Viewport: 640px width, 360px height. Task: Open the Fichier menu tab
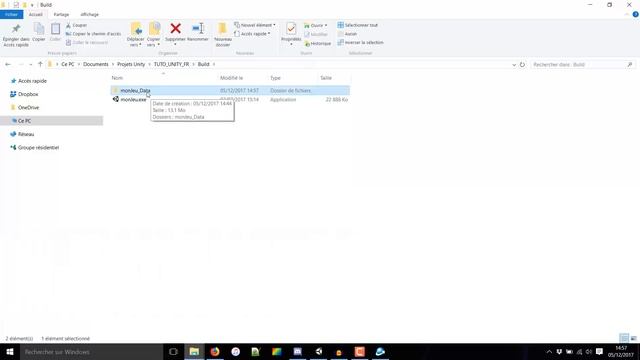tap(11, 14)
